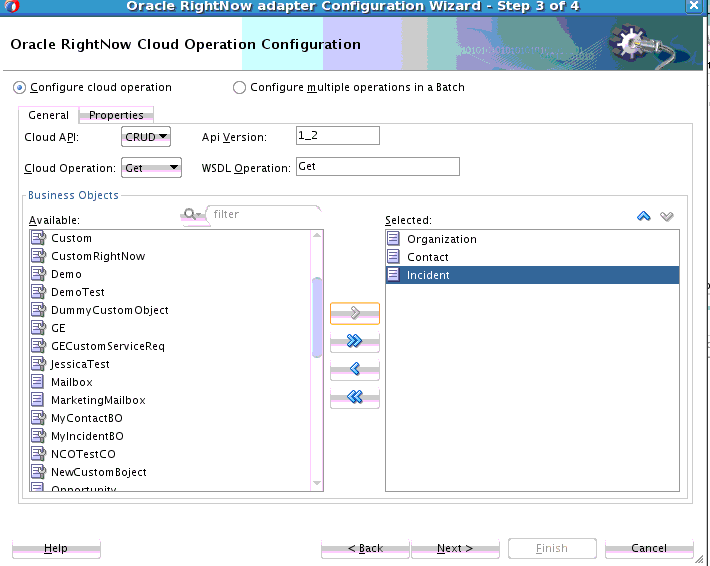
Task: Click the filter text box
Action: [x=264, y=214]
